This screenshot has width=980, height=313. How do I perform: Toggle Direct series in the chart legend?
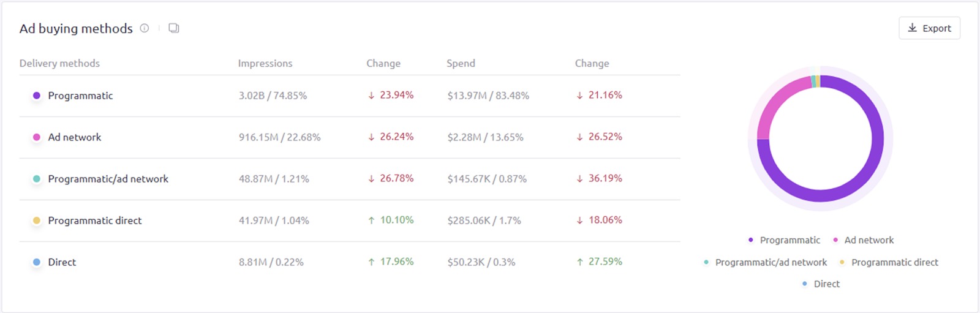[x=821, y=284]
